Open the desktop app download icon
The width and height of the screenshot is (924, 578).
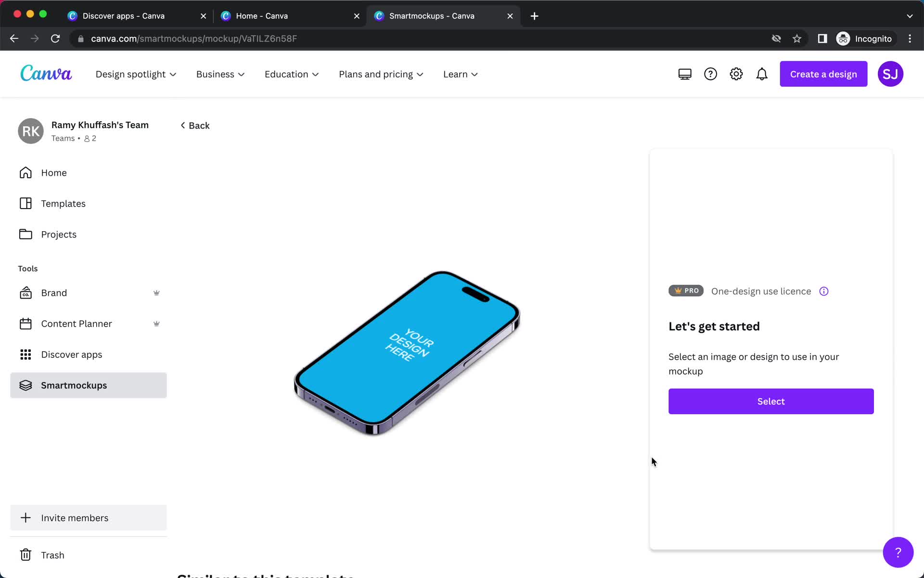tap(685, 74)
